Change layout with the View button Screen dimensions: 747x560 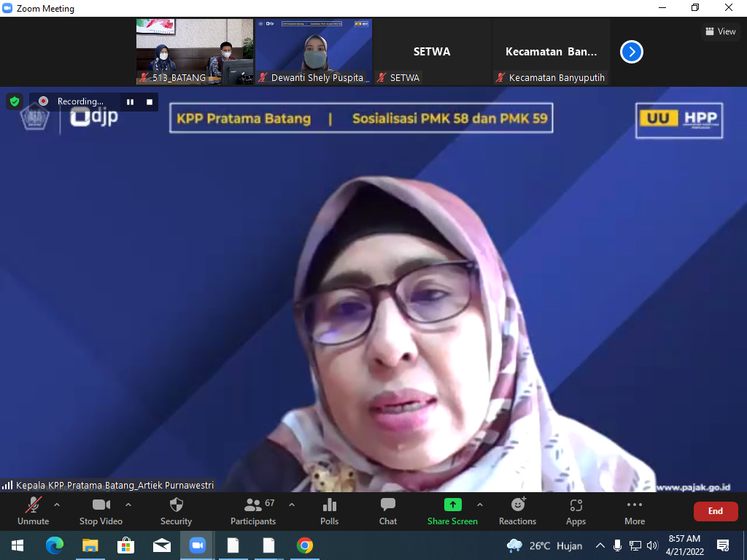pyautogui.click(x=721, y=31)
